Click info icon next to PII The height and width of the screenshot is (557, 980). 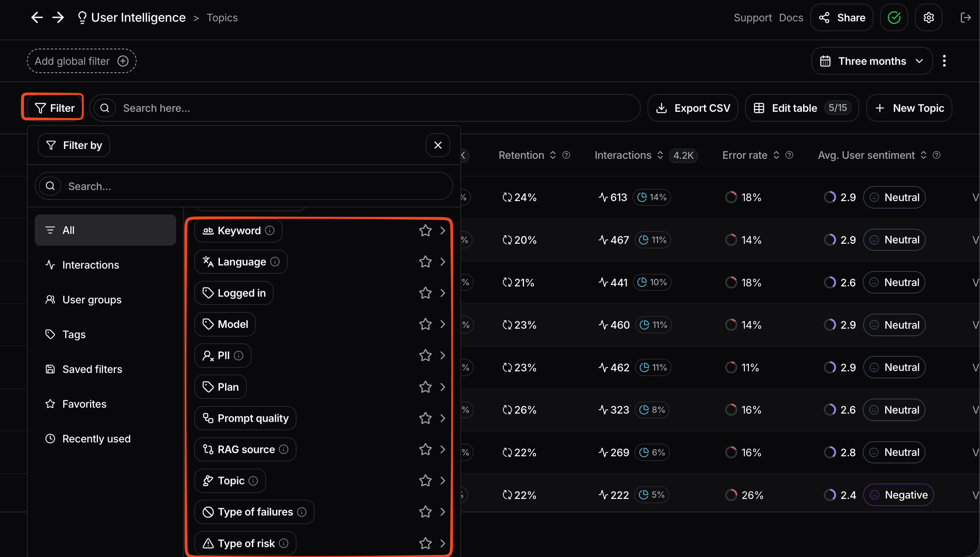(x=238, y=355)
